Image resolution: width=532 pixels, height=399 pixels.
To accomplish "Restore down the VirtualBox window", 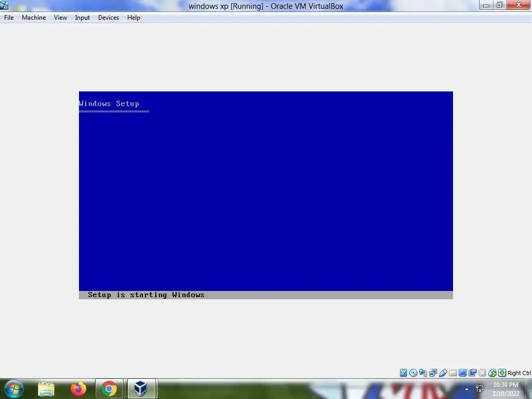I will pyautogui.click(x=500, y=5).
